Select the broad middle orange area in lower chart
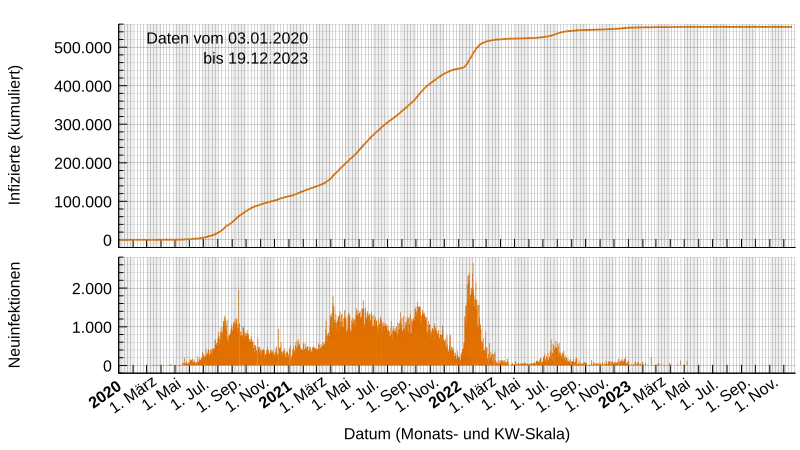Screen dimensions: 800x450 (x=380, y=340)
